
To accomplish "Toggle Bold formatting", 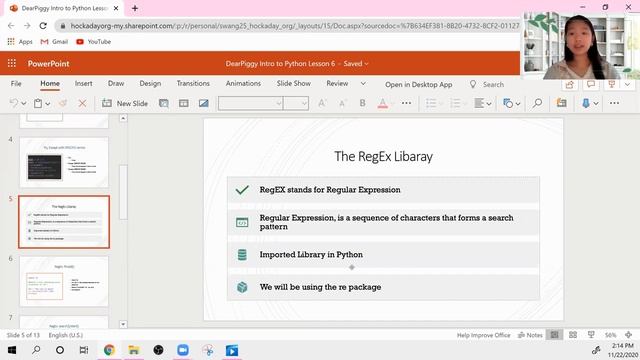I will (x=362, y=103).
